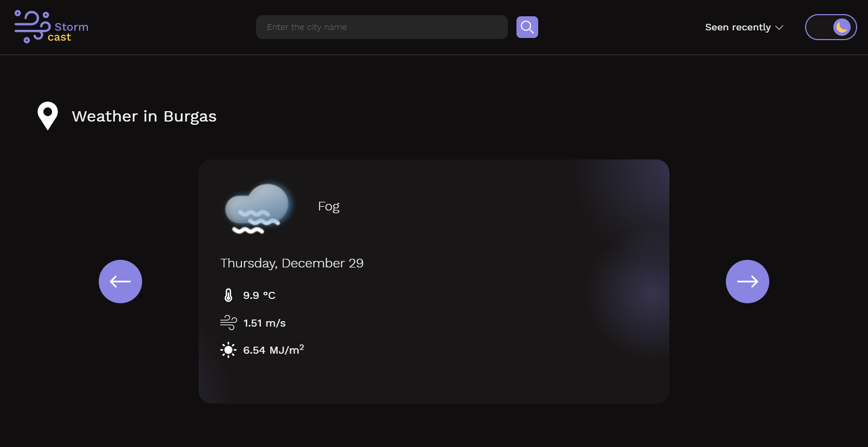Click the thermometer temperature icon
Image resolution: width=868 pixels, height=447 pixels.
tap(228, 295)
